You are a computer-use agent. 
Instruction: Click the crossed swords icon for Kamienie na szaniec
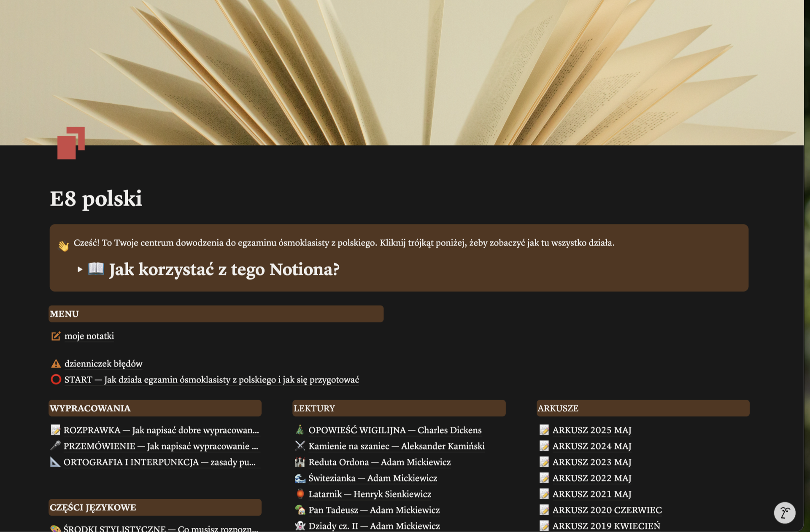(300, 446)
